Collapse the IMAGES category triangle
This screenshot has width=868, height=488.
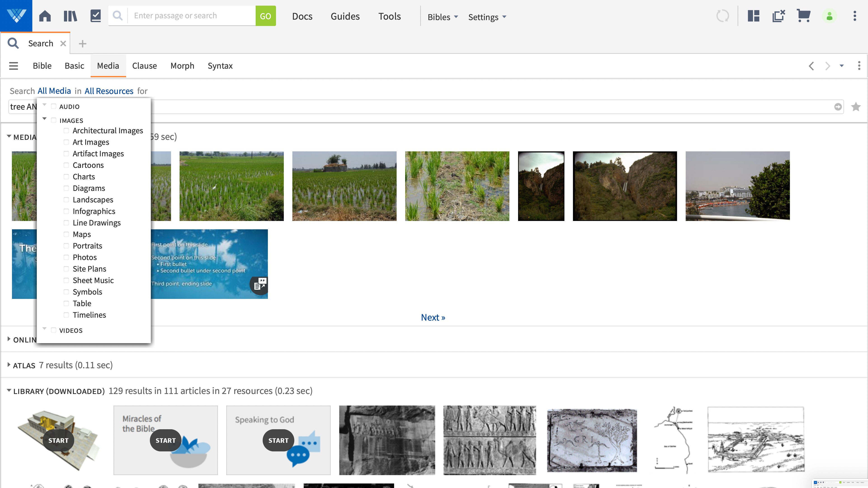tap(45, 119)
